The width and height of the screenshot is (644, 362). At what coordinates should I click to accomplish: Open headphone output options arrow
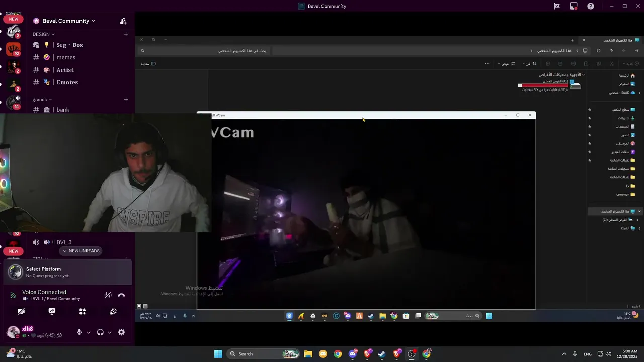point(110,332)
